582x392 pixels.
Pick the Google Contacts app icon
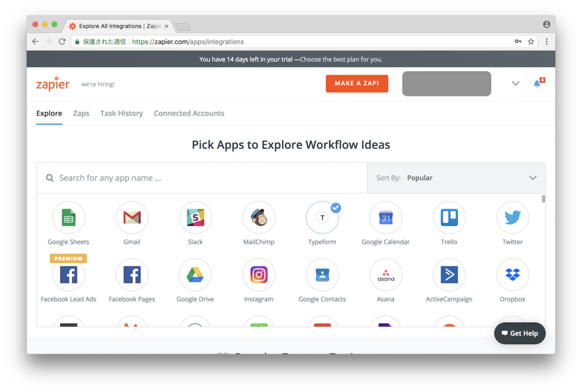coord(322,275)
